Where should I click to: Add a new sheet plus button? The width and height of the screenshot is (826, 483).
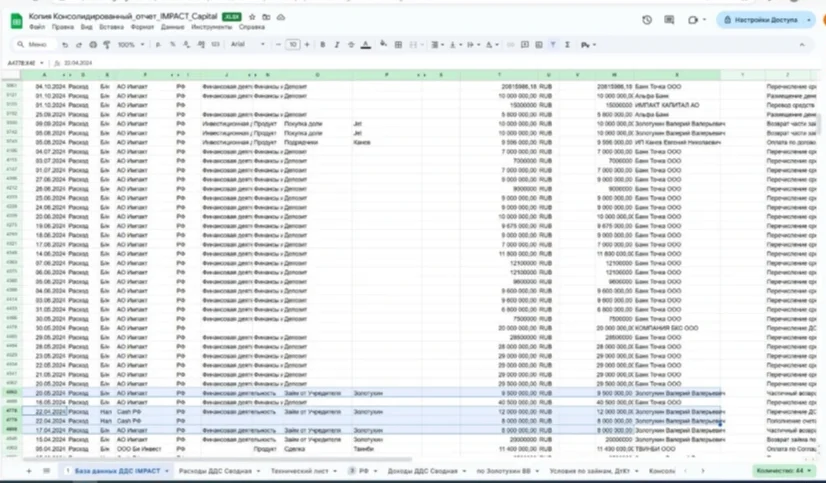[x=29, y=471]
